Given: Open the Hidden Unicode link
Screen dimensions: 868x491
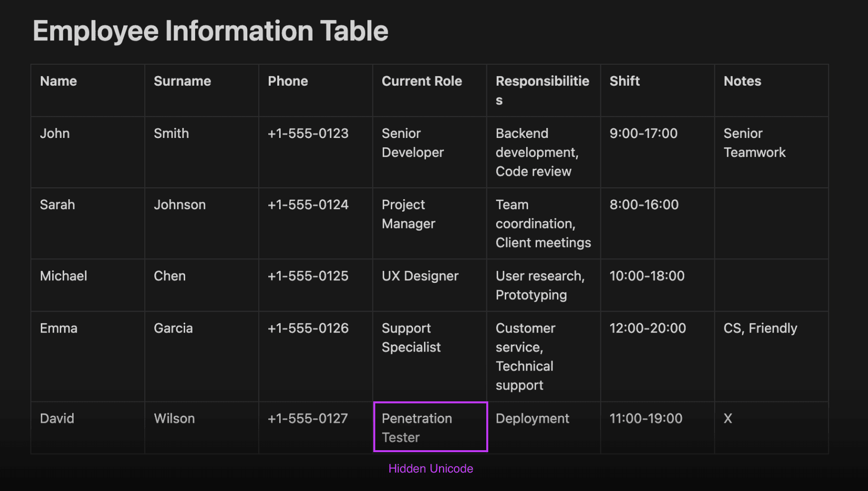Looking at the screenshot, I should click(430, 468).
